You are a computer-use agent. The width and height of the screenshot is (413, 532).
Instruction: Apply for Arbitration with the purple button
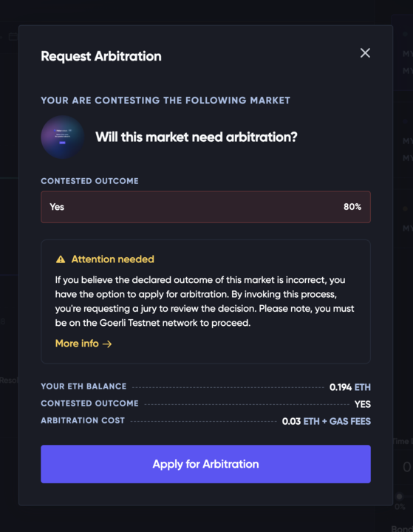[205, 464]
